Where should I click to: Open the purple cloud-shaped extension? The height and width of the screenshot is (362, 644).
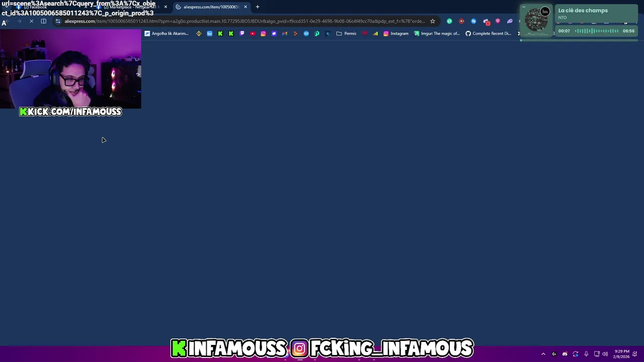[x=510, y=21]
